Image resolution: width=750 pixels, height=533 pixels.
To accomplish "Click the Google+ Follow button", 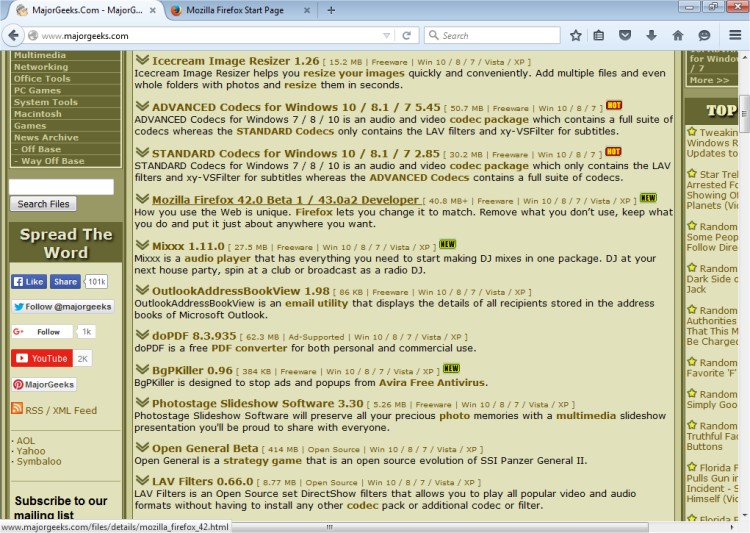I will 42,332.
